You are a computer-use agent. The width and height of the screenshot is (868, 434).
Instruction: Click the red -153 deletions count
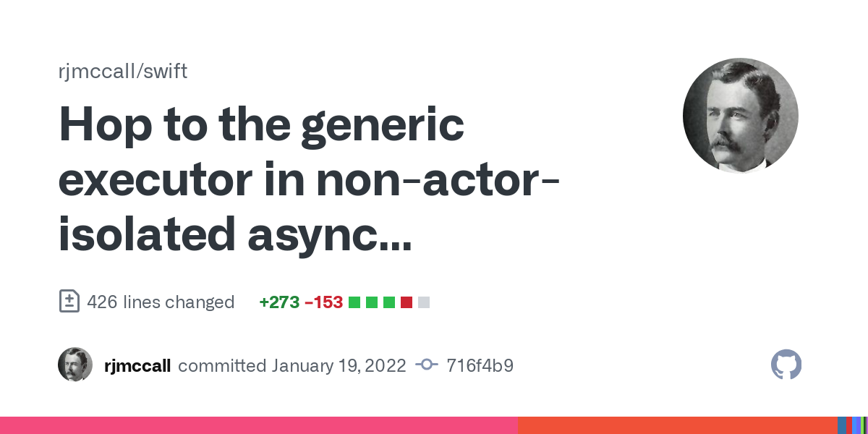(x=323, y=302)
